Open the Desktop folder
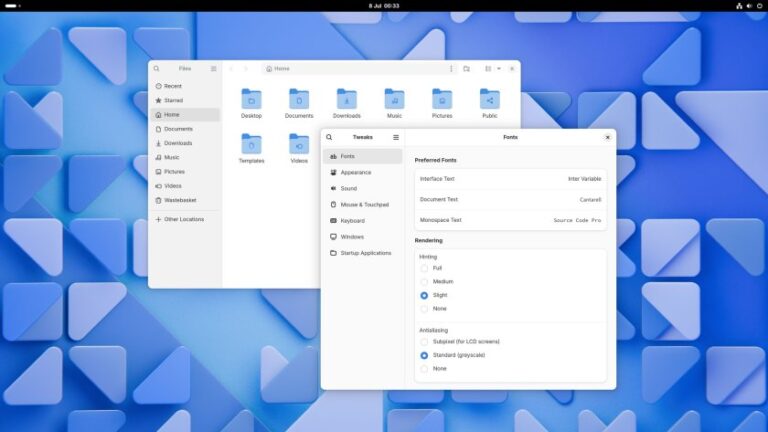Viewport: 768px width, 432px height. click(251, 103)
